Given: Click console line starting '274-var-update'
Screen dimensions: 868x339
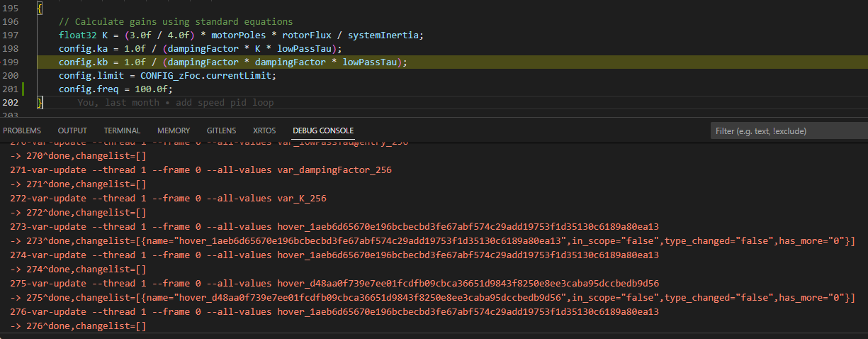Looking at the screenshot, I should pyautogui.click(x=334, y=255).
